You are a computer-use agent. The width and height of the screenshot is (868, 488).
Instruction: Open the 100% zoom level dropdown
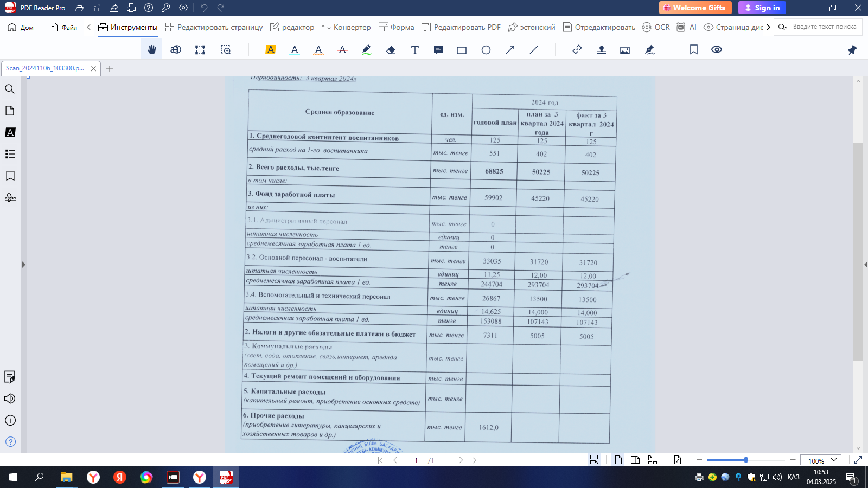pos(821,460)
